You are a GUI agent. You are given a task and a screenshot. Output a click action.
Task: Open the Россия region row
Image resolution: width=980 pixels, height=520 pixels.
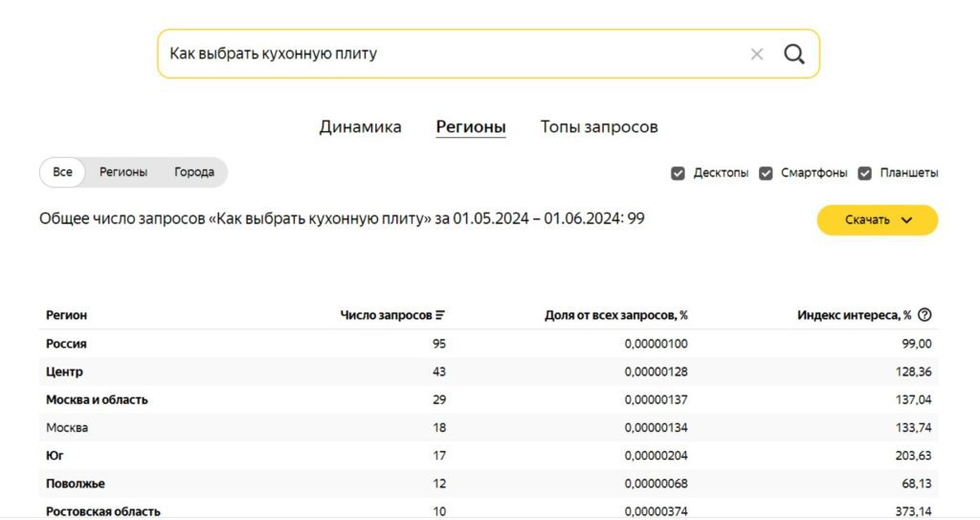click(488, 344)
